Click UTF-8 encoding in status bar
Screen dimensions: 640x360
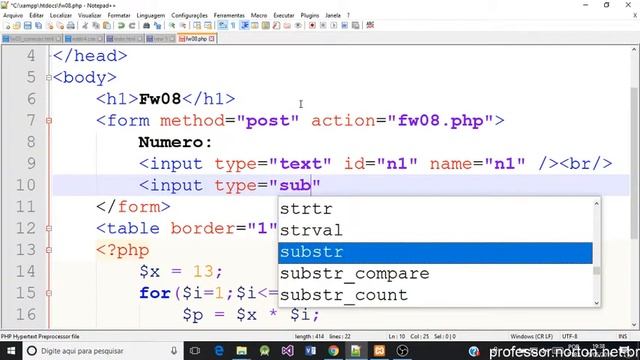[569, 336]
